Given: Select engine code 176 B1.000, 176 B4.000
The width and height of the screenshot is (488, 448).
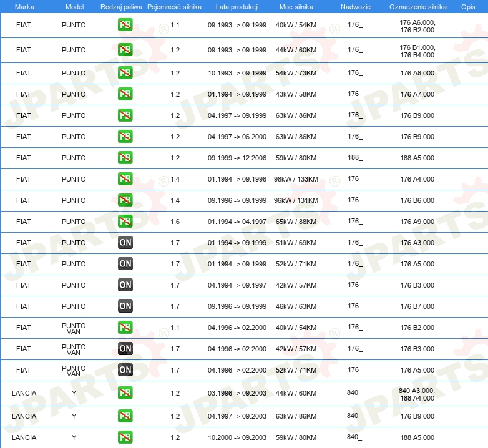Looking at the screenshot, I should (x=417, y=51).
